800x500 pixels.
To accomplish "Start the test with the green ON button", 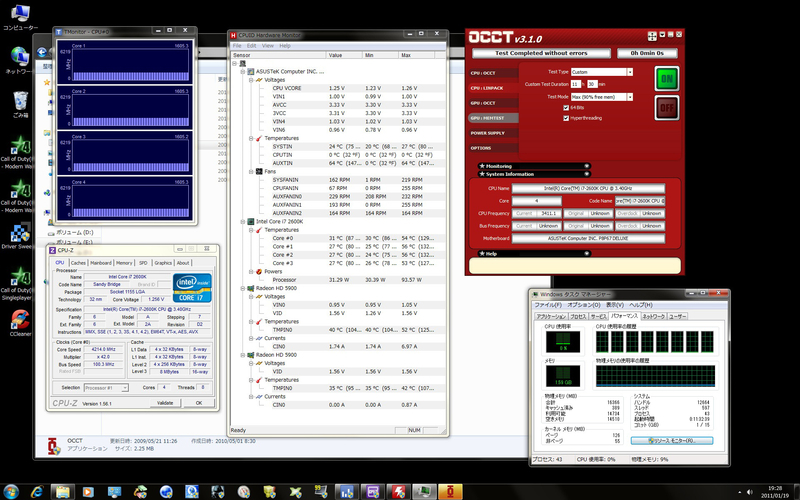I will pyautogui.click(x=666, y=79).
